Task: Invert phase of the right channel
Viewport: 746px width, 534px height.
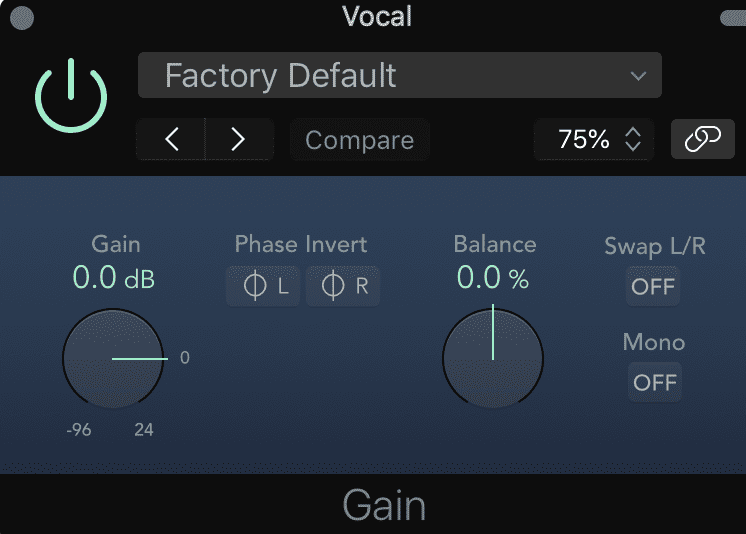Action: point(343,287)
